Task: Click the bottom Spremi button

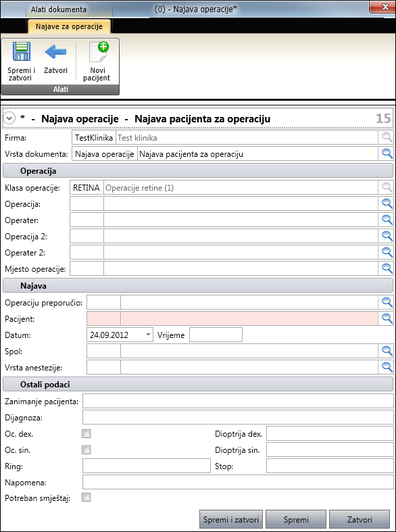Action: [296, 519]
